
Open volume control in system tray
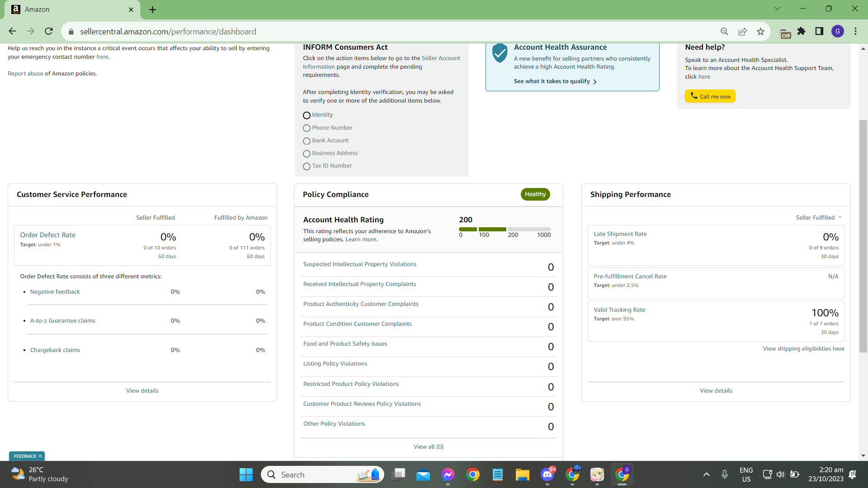click(x=780, y=474)
